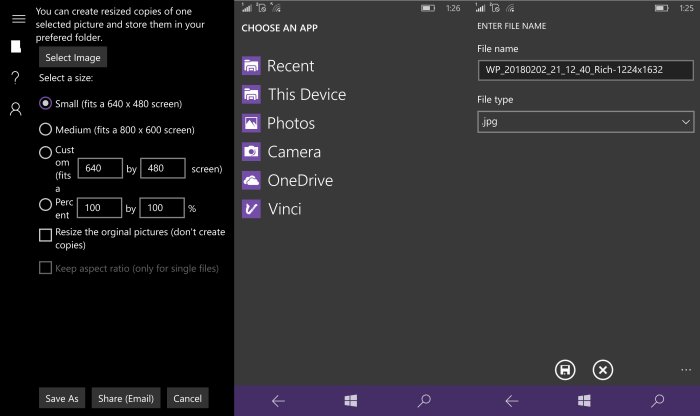Screen dimensions: 700x416
Task: Check Keep aspect ratio checkbox
Action: point(45,268)
